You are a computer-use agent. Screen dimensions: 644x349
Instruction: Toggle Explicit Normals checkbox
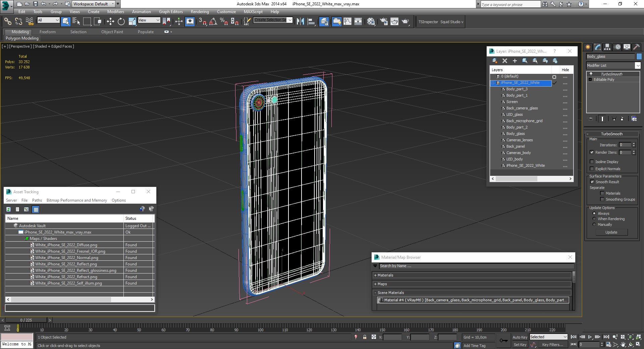(x=592, y=168)
